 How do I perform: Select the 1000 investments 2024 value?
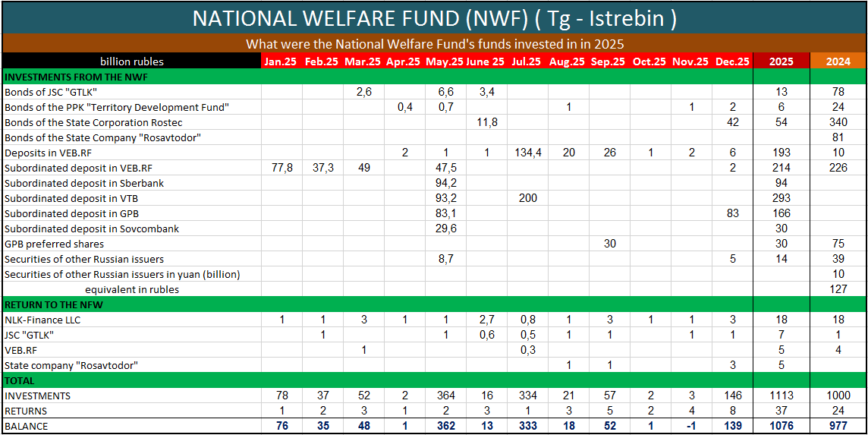pyautogui.click(x=838, y=396)
